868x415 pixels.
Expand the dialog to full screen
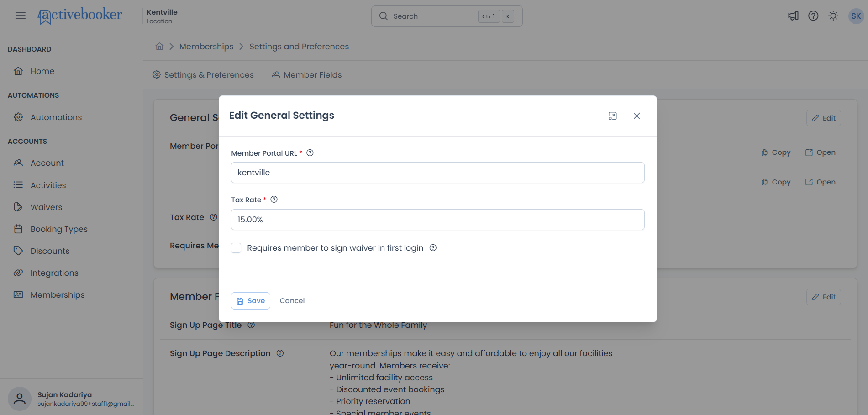(x=613, y=116)
